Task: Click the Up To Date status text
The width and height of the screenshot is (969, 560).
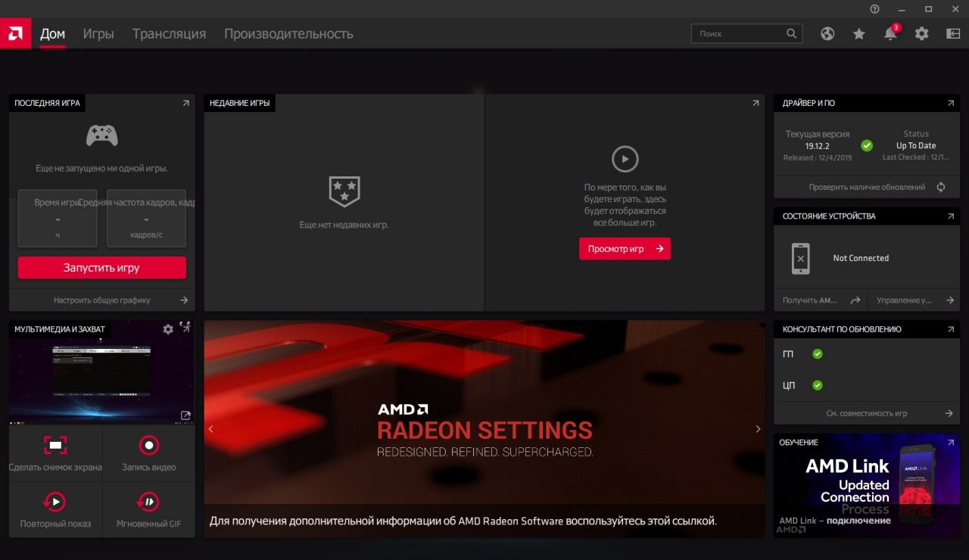Action: tap(916, 146)
